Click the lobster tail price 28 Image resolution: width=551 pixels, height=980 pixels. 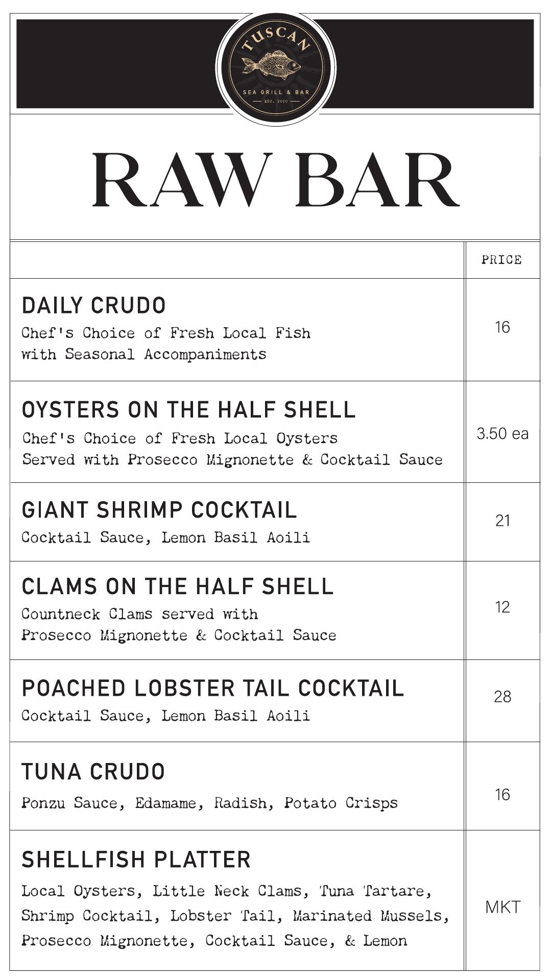coord(502,696)
